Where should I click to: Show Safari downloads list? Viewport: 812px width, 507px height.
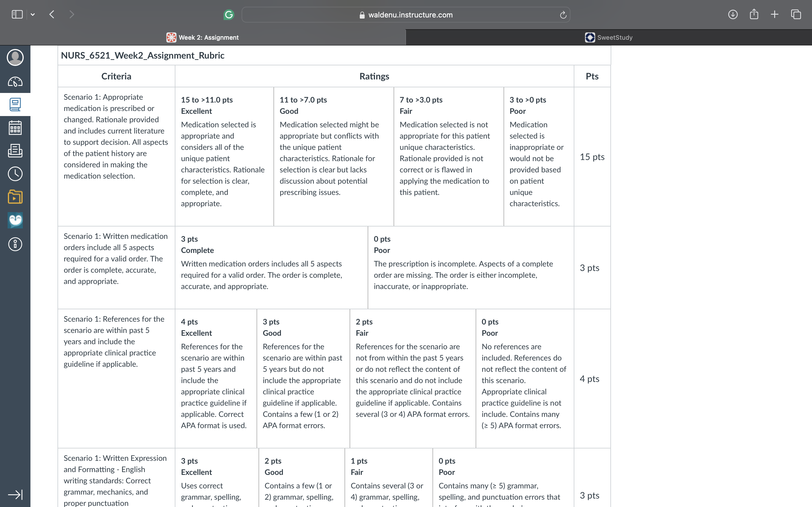pos(733,14)
